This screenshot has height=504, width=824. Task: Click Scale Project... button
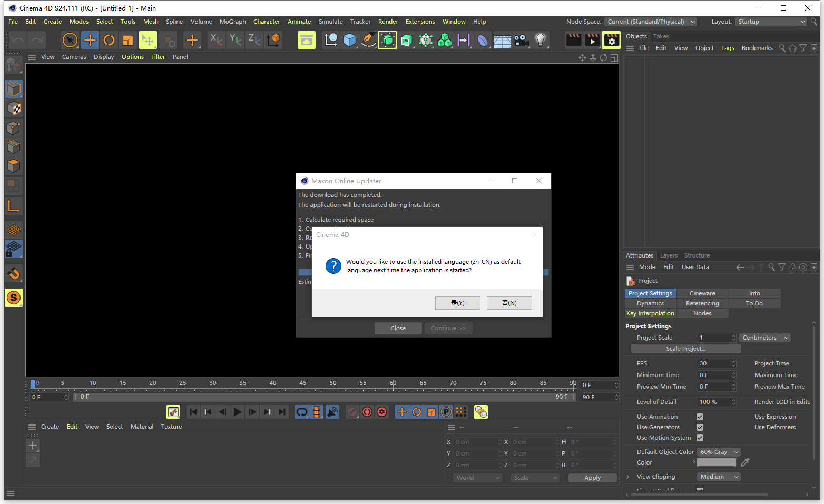click(x=686, y=349)
